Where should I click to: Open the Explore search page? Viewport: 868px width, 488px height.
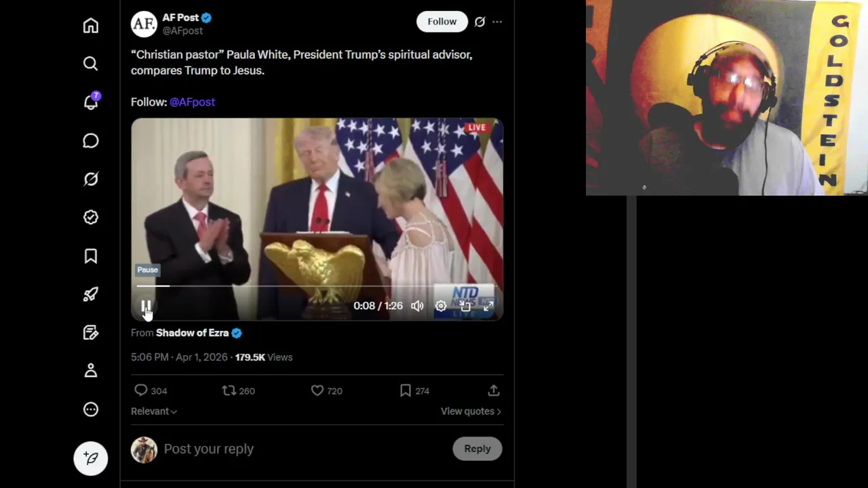point(91,64)
